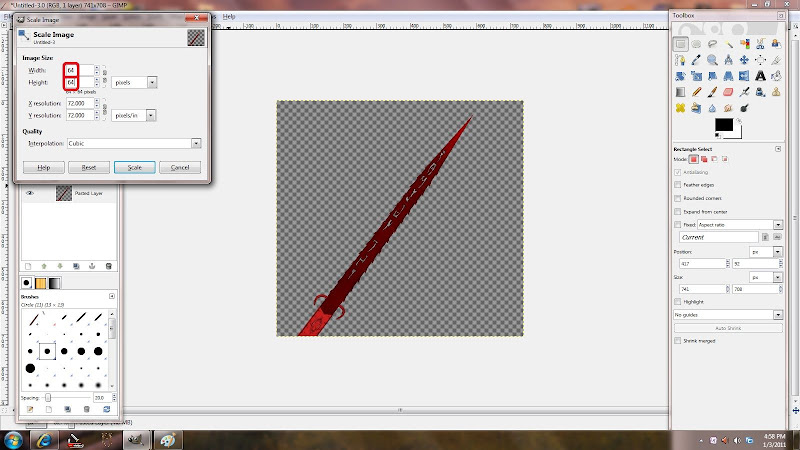Select the Eraser tool
The height and width of the screenshot is (450, 800).
pos(728,92)
